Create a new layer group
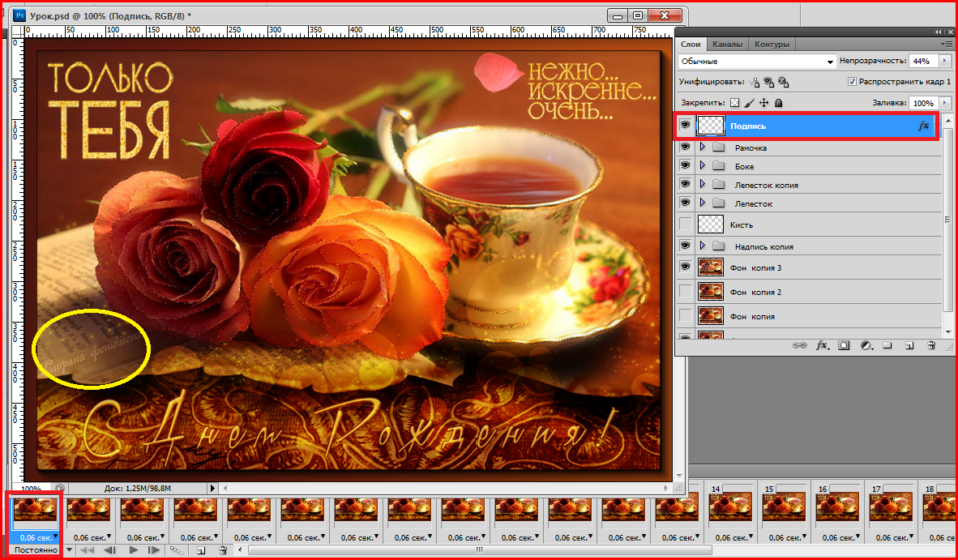 point(887,346)
